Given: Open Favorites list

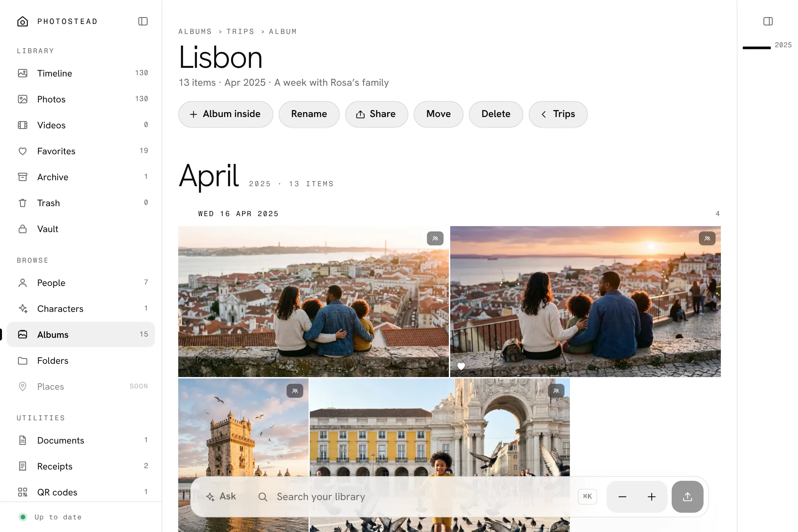Looking at the screenshot, I should [81, 151].
